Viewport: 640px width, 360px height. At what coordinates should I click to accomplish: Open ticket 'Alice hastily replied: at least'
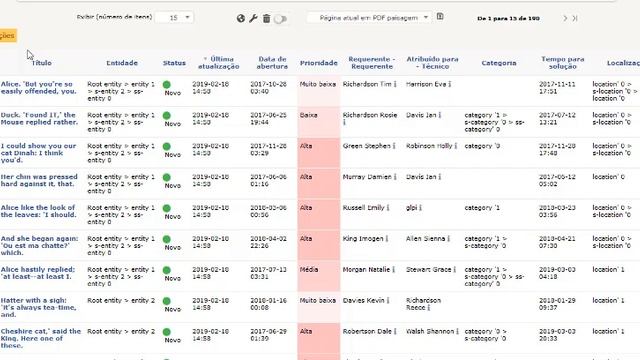point(38,273)
